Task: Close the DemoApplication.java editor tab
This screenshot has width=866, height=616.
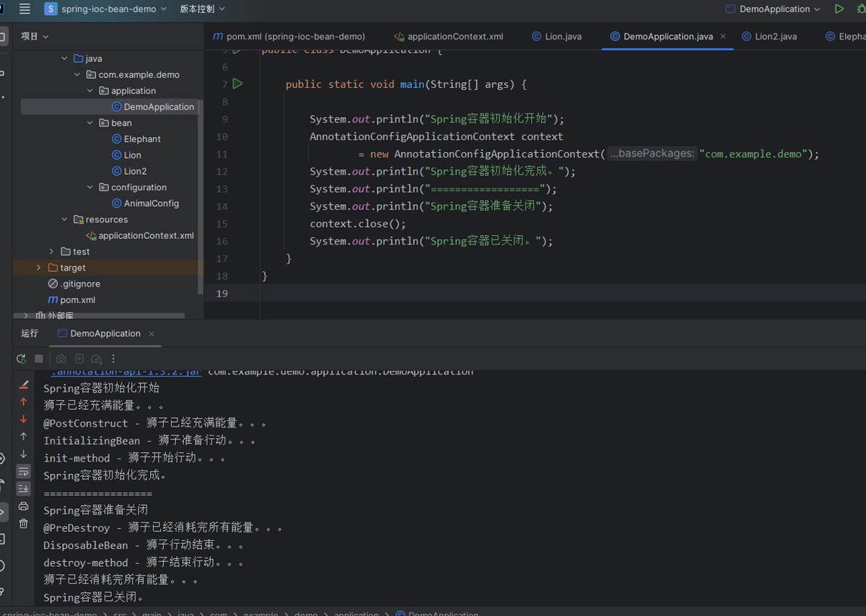Action: (723, 36)
